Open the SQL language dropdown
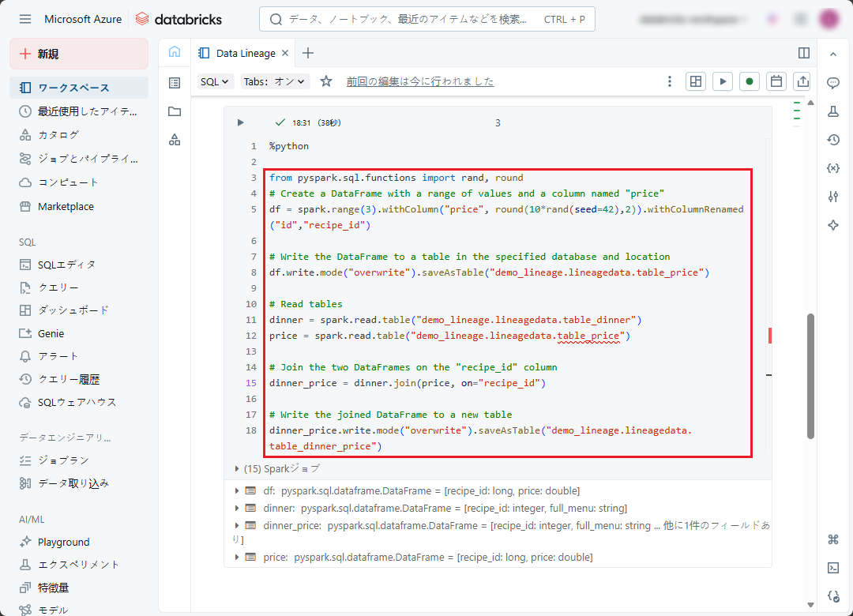853x616 pixels. 215,81
